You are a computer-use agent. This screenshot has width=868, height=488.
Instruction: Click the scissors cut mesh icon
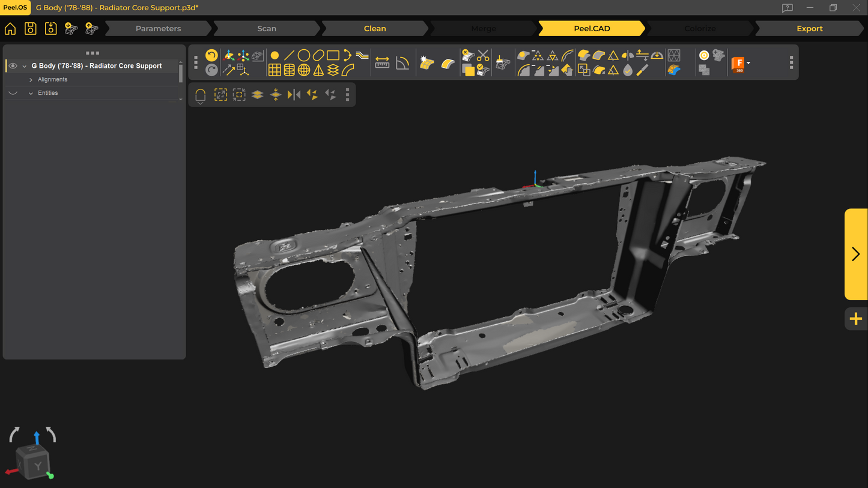pos(483,56)
